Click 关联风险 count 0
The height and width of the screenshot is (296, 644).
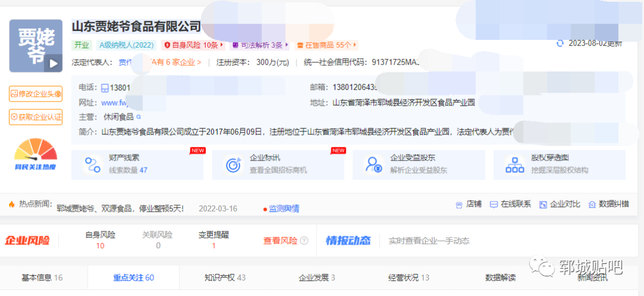pyautogui.click(x=158, y=246)
